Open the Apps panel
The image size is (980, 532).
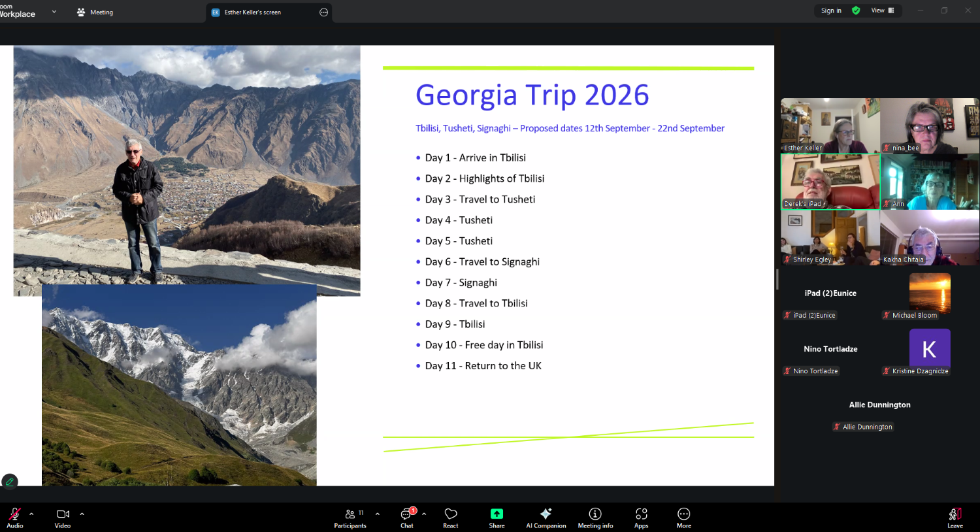tap(641, 518)
